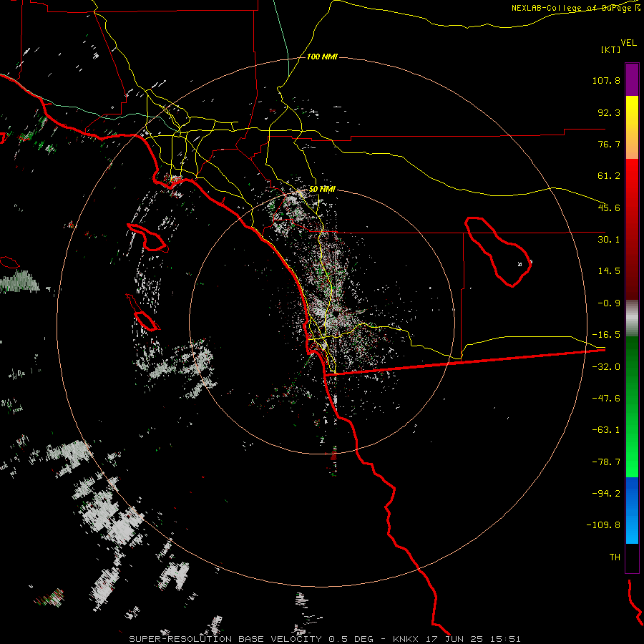Select the -16.5 velocity scale value

[606, 335]
